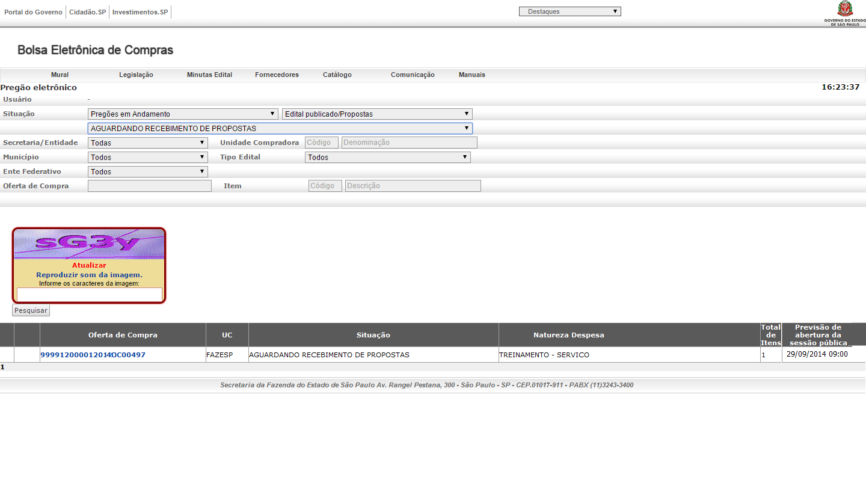The width and height of the screenshot is (866, 504).
Task: Focus the Unidade Compradora Denominação field
Action: point(410,143)
